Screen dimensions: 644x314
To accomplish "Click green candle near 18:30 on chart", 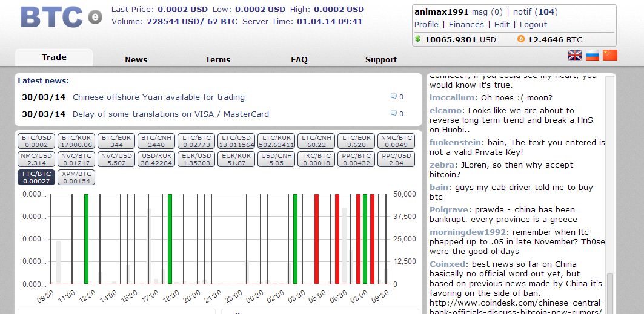I will (x=170, y=239).
